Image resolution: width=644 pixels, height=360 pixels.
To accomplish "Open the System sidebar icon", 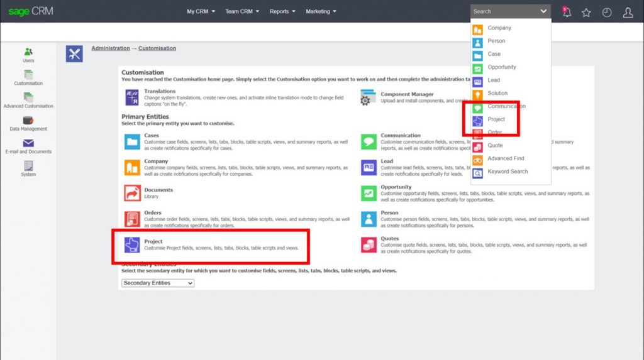I will click(x=28, y=165).
